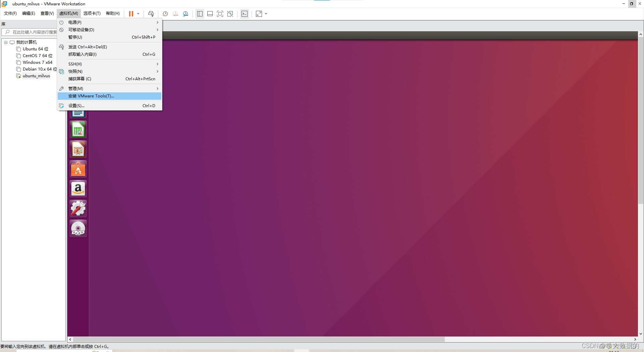644x352 pixels.
Task: Collapse the 我的计算机 tree node
Action: coord(6,42)
